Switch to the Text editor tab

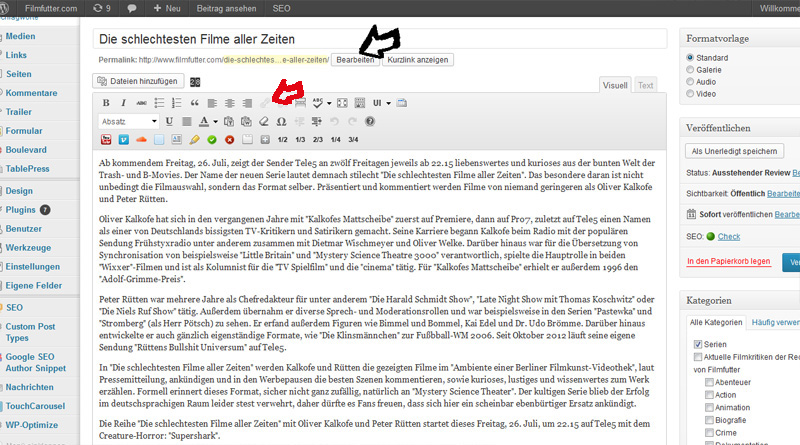(x=647, y=85)
